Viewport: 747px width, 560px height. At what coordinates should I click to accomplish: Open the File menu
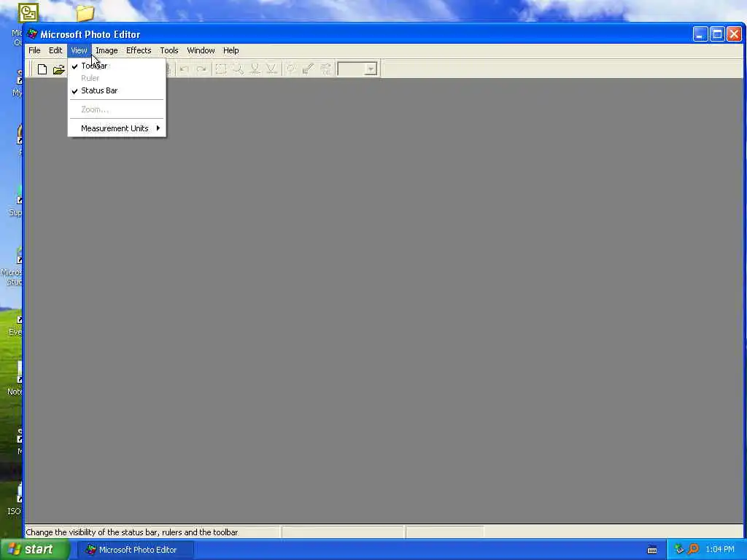[34, 50]
